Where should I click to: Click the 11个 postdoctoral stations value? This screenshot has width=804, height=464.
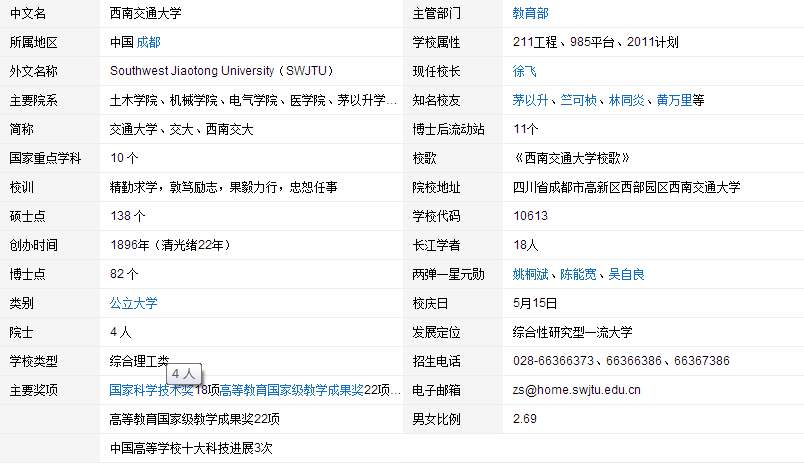525,129
